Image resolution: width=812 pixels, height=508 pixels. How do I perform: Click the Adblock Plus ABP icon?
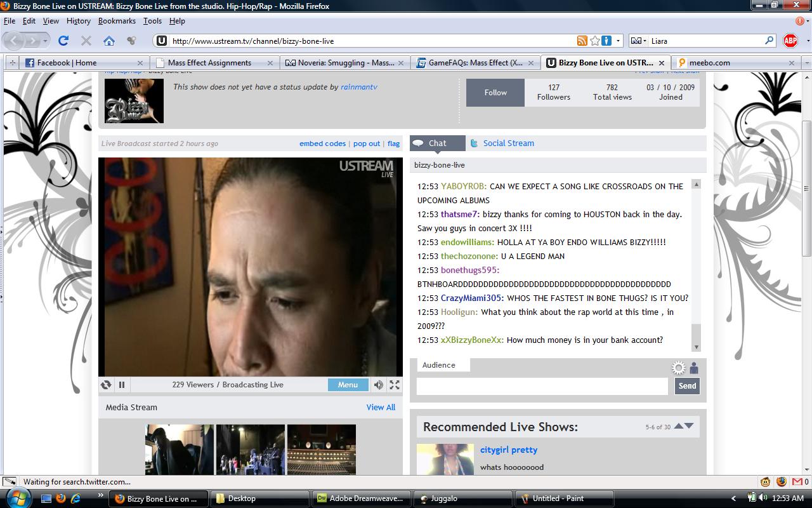pos(790,41)
